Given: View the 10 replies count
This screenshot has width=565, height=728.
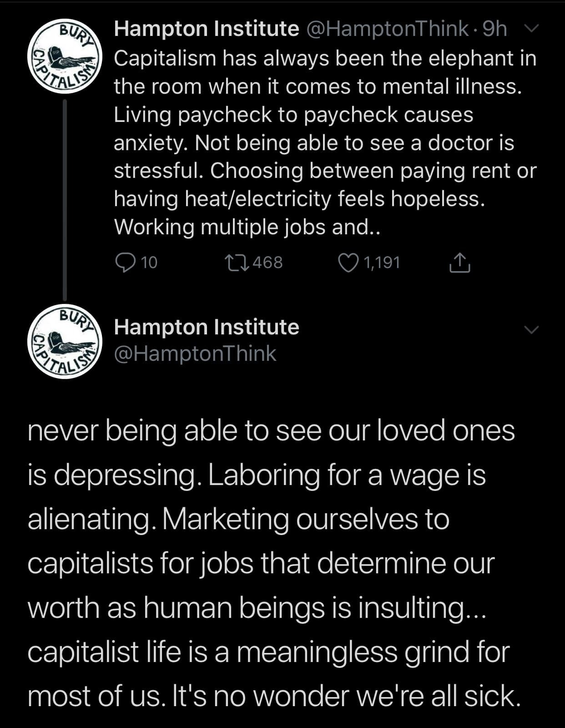Looking at the screenshot, I should click(x=149, y=263).
